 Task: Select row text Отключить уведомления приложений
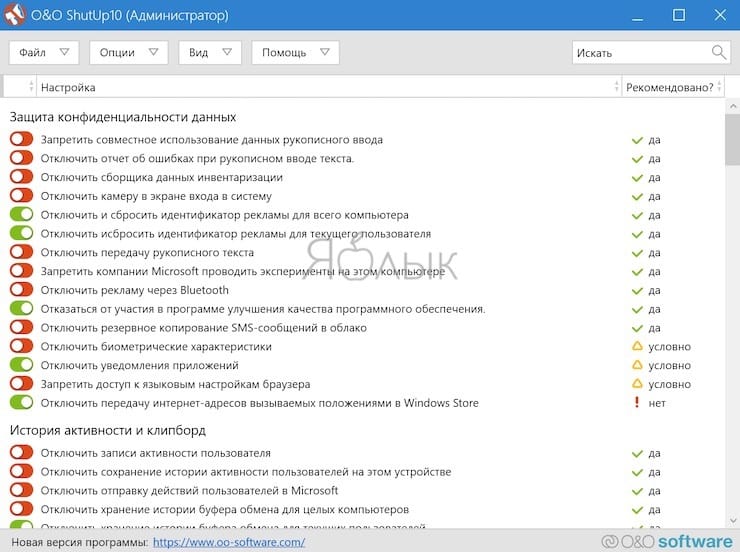pos(139,366)
